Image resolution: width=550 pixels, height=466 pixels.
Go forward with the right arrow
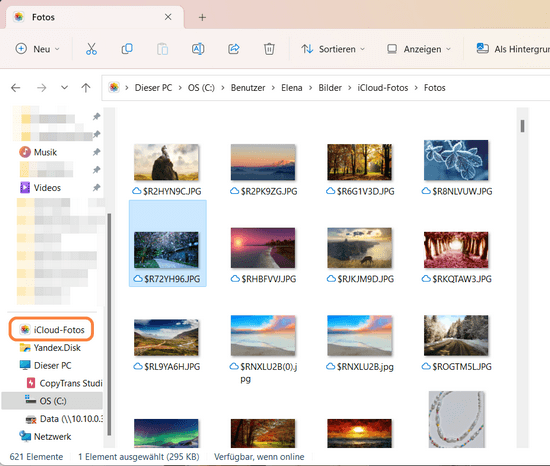[41, 88]
